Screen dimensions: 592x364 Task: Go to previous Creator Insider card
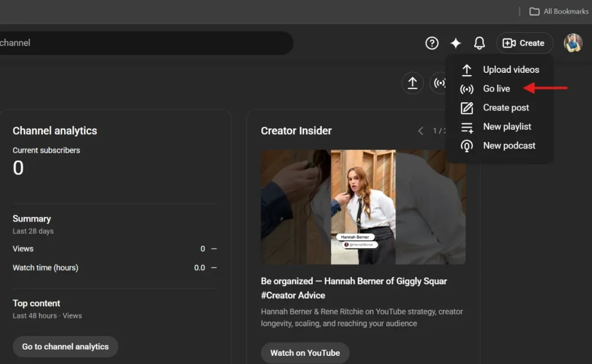pyautogui.click(x=421, y=131)
